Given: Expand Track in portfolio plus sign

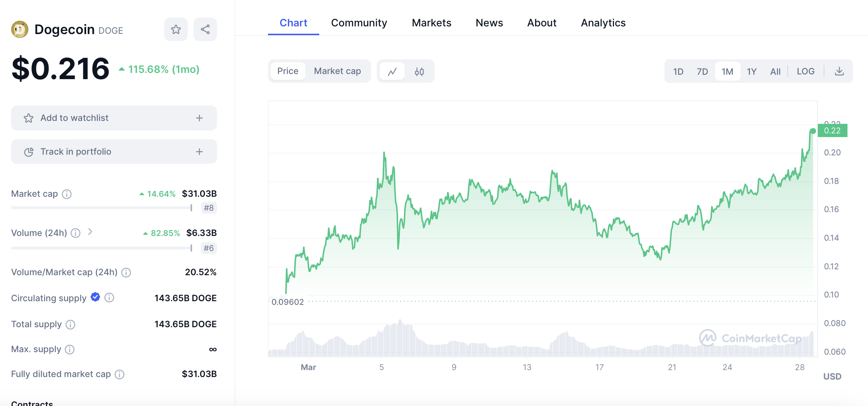Looking at the screenshot, I should pyautogui.click(x=199, y=152).
